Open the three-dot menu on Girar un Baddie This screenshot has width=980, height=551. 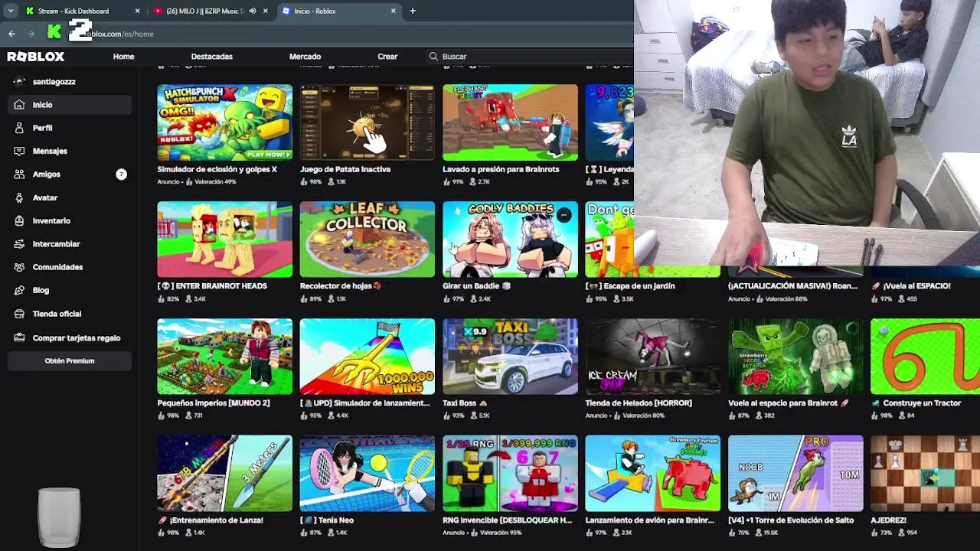tap(563, 215)
